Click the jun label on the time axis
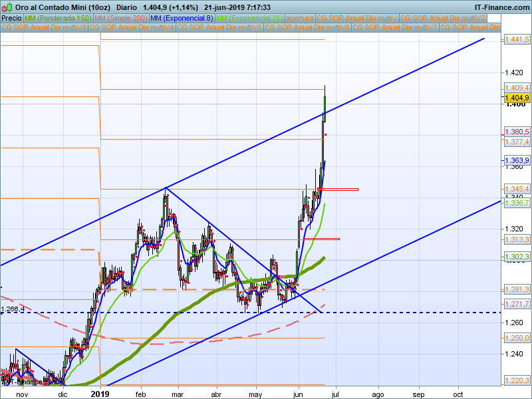Image resolution: width=532 pixels, height=399 pixels. 298,394
